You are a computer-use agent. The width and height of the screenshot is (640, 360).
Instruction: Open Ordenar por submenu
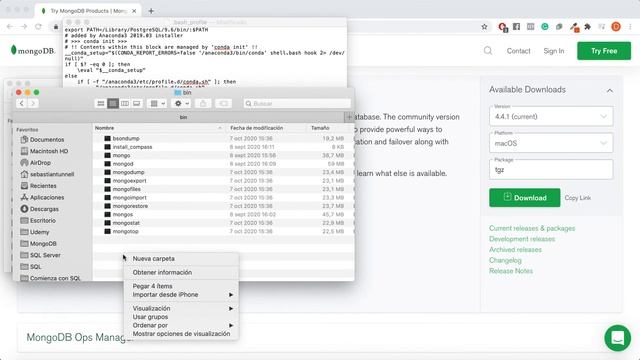click(181, 325)
